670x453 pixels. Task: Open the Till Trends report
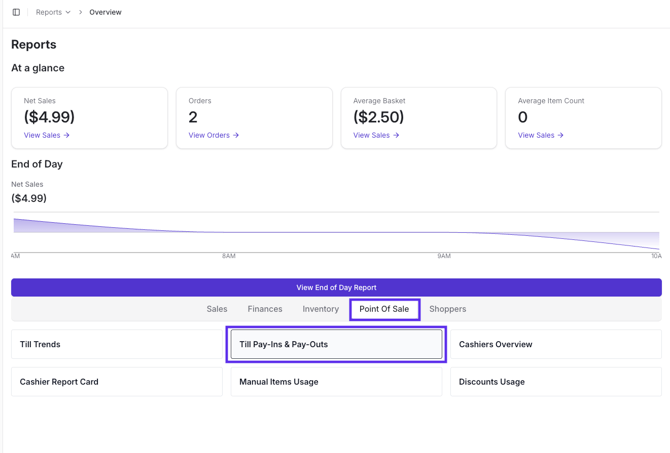(x=116, y=344)
